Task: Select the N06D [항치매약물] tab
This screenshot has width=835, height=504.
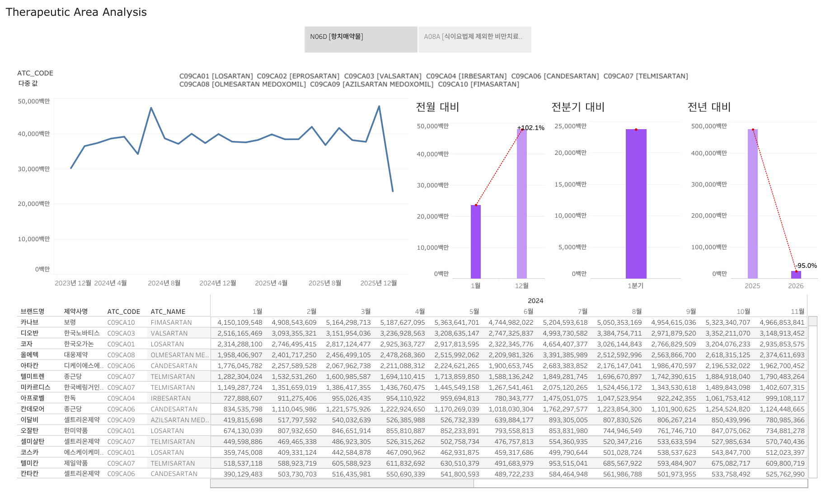Action: pos(361,39)
